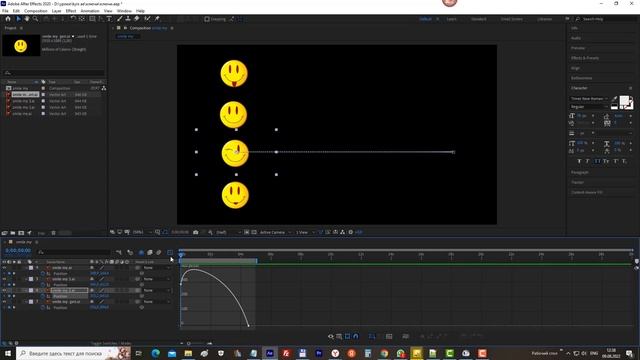Open parent dropdown 'None' of second layer
This screenshot has height=360, width=640.
[157, 279]
